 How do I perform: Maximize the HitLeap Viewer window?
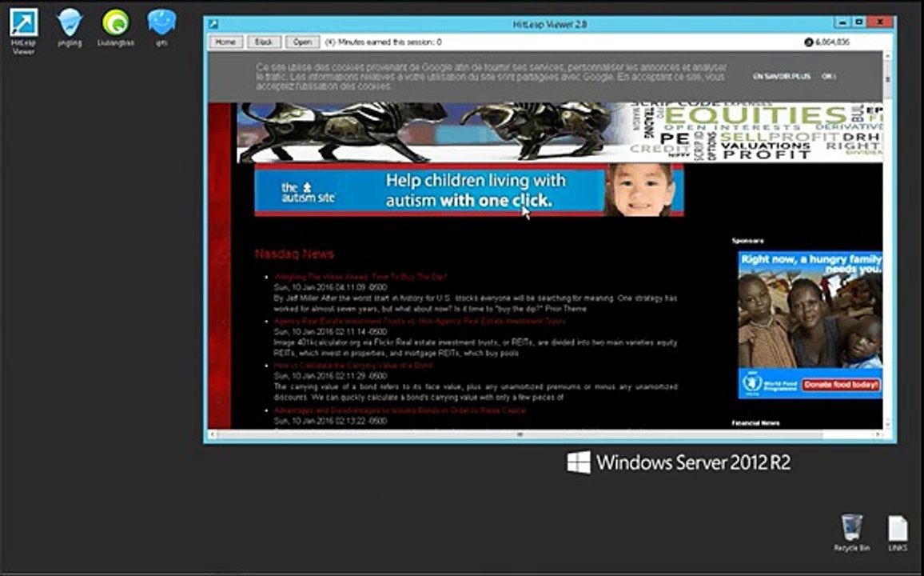point(858,22)
